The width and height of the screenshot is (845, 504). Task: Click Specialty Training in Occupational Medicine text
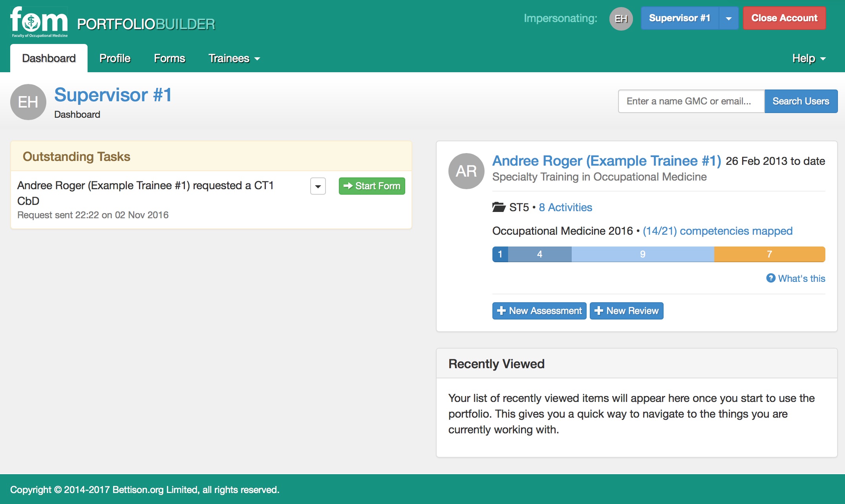pos(600,177)
